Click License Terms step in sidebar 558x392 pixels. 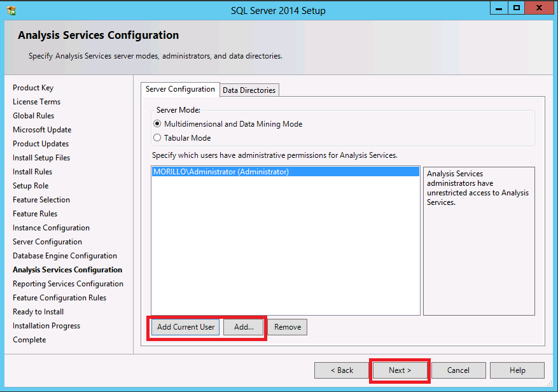(x=37, y=101)
